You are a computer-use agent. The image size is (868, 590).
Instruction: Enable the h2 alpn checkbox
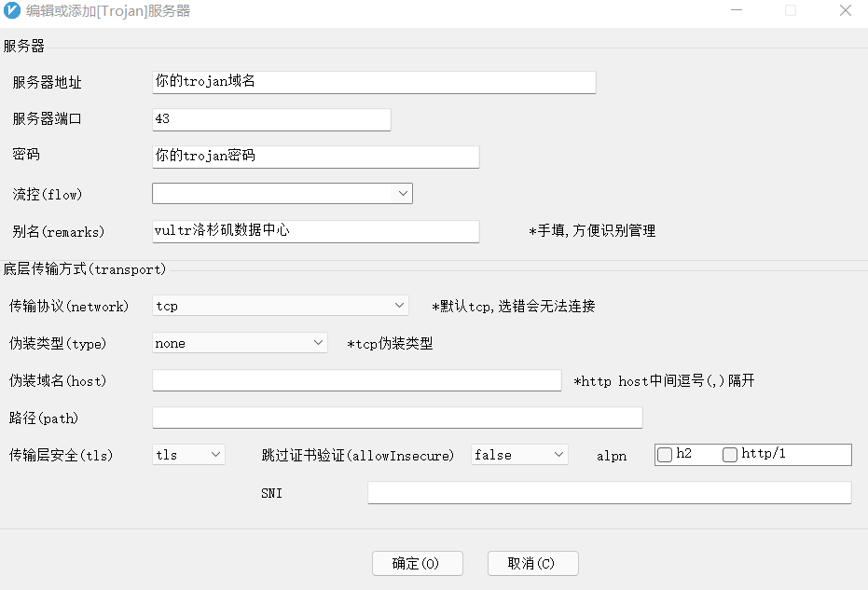tap(665, 455)
